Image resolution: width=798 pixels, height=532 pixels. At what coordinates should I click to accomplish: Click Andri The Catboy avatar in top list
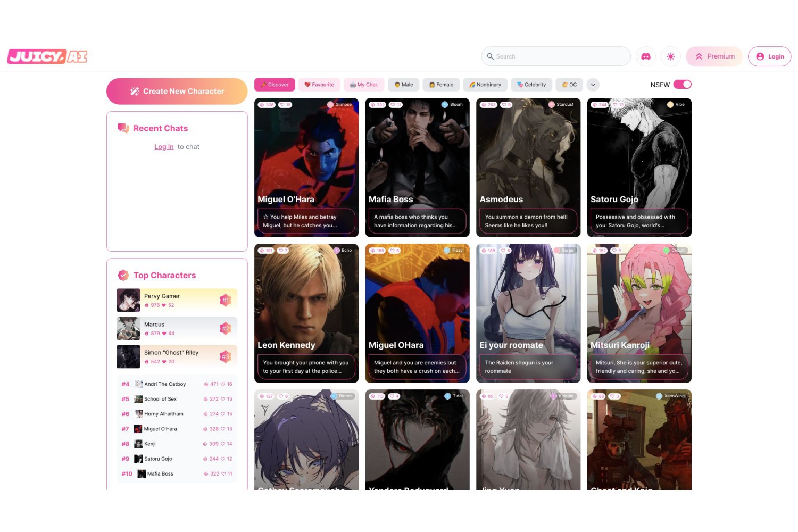(x=139, y=384)
